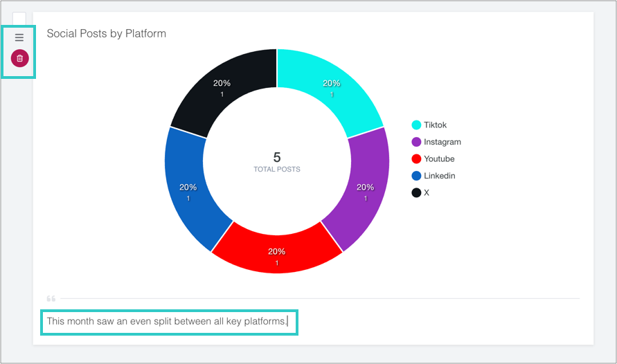Viewport: 617px width, 364px height.
Task: Toggle the Tiktok legend entry
Action: pyautogui.click(x=429, y=125)
